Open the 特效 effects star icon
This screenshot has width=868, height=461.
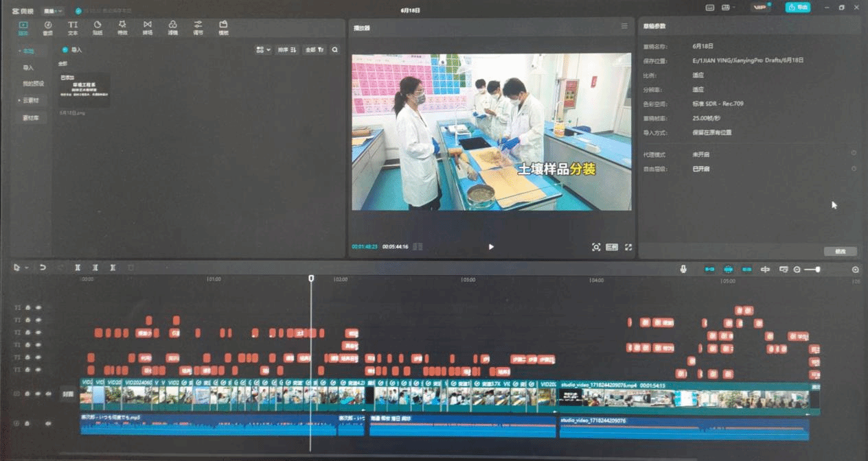pos(122,27)
